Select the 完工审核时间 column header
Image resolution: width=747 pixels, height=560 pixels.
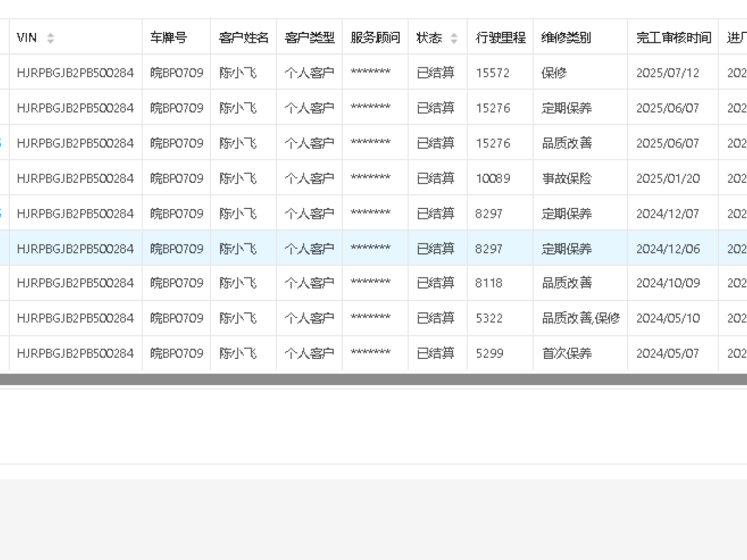(674, 38)
